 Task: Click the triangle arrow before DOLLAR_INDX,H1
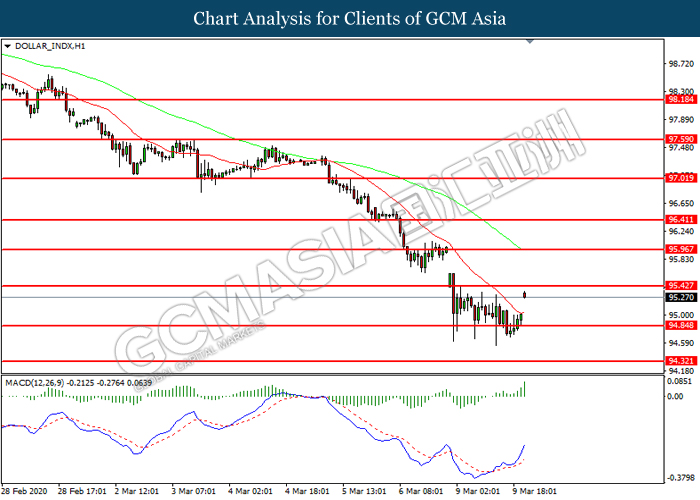point(7,46)
